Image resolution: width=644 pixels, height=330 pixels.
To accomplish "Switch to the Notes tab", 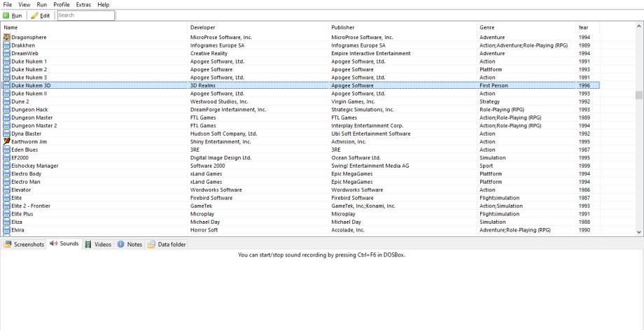I will coord(129,244).
